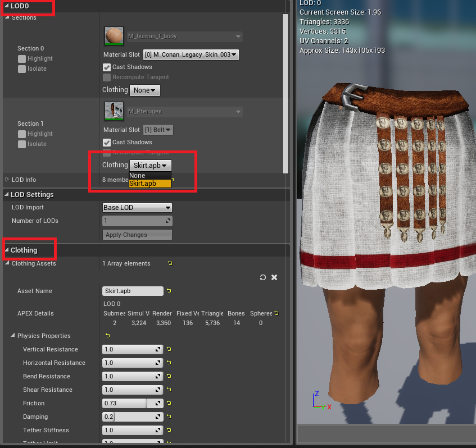Open Section 0 Material Slot dropdown
476x448 pixels.
[191, 54]
